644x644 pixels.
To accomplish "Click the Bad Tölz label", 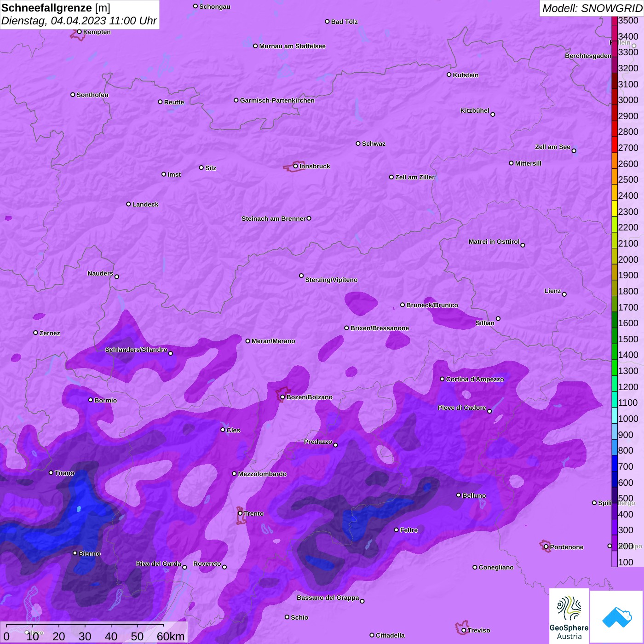I will [x=345, y=22].
